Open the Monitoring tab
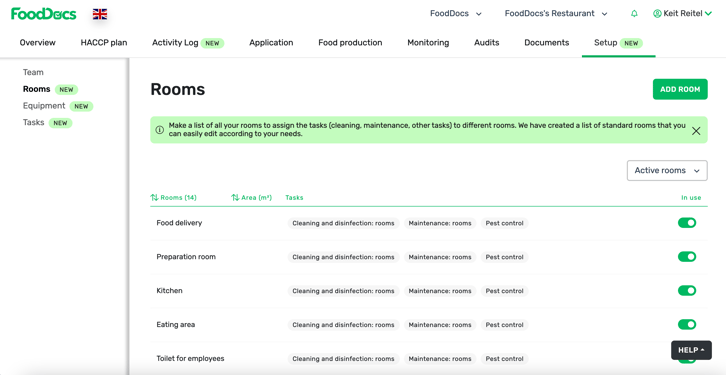This screenshot has height=375, width=726. 428,43
